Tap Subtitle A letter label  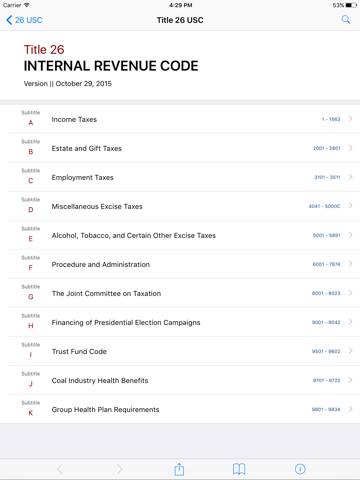[31, 123]
